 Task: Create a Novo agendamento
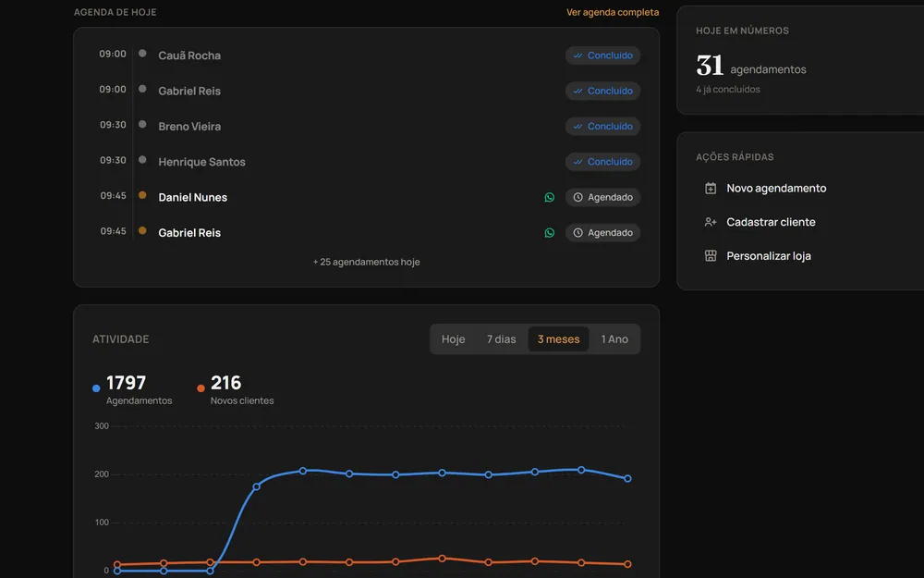click(776, 188)
